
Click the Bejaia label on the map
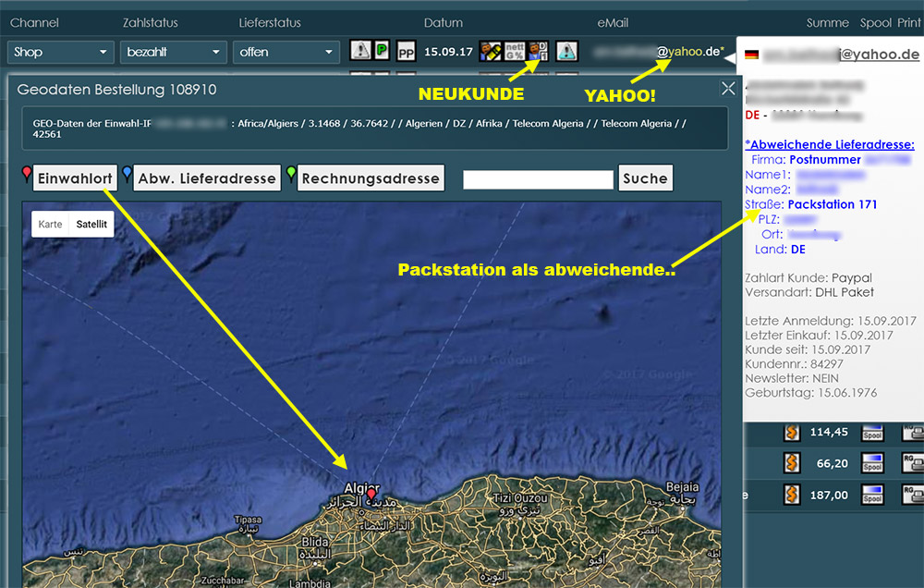[x=683, y=487]
